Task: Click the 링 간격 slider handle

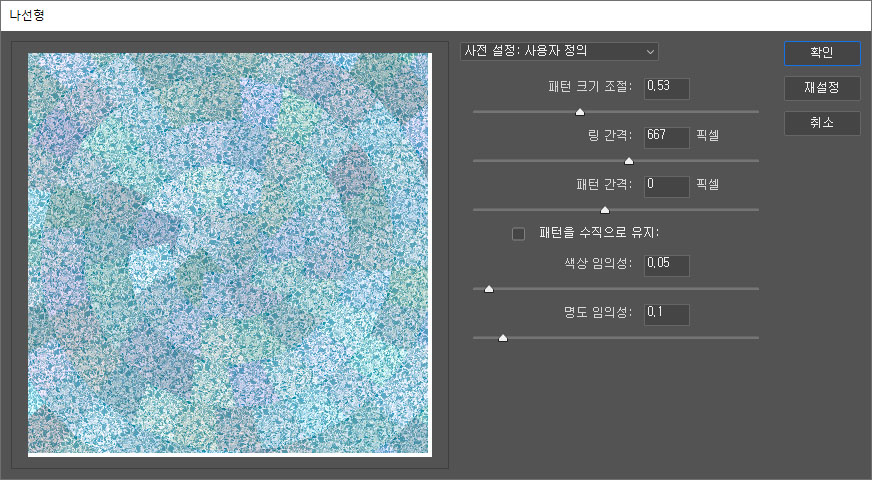Action: point(628,161)
